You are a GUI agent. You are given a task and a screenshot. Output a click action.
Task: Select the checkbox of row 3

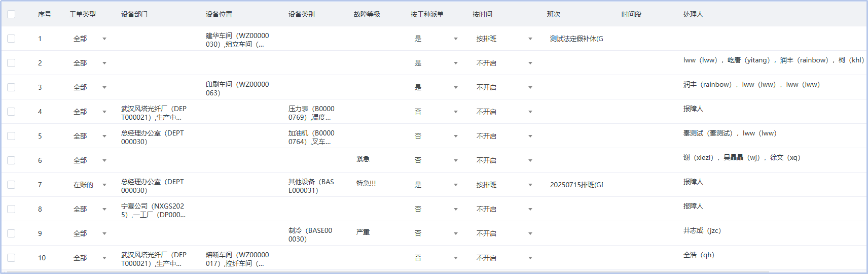point(11,87)
